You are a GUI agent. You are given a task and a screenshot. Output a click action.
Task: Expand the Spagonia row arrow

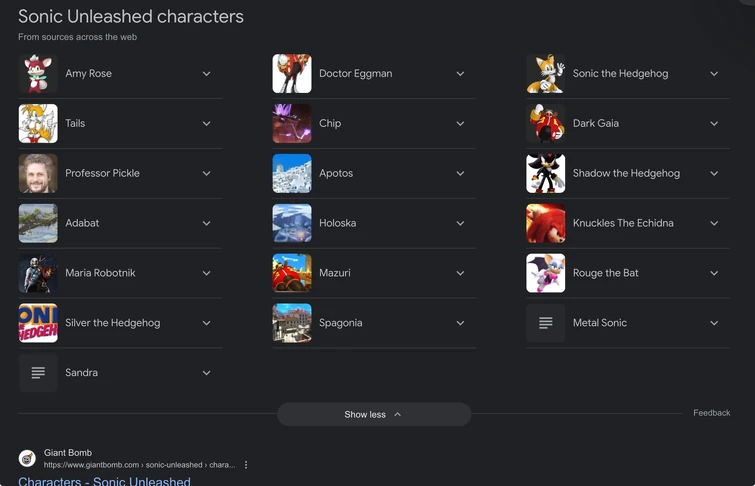(x=460, y=323)
